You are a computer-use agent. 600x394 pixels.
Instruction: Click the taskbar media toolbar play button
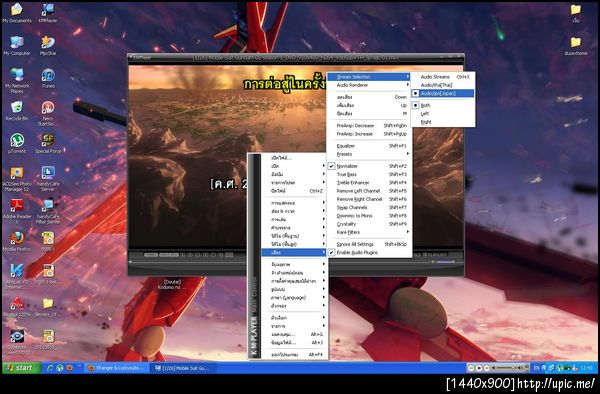tap(479, 368)
